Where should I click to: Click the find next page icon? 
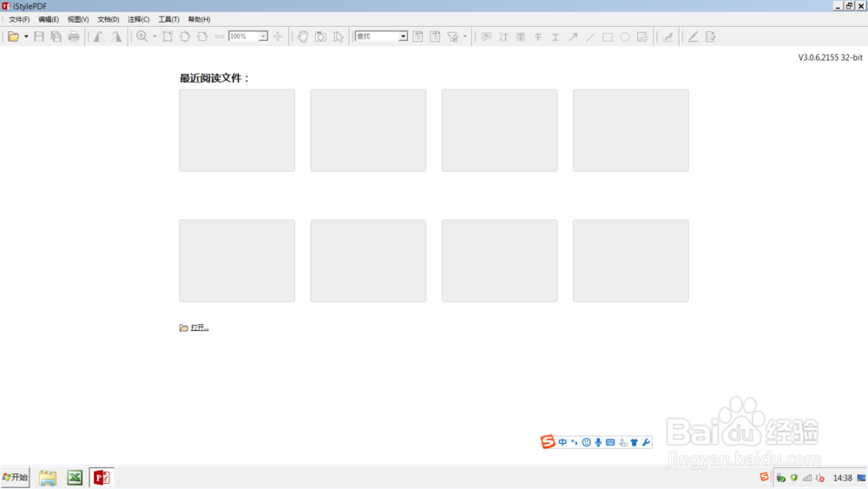tap(435, 36)
